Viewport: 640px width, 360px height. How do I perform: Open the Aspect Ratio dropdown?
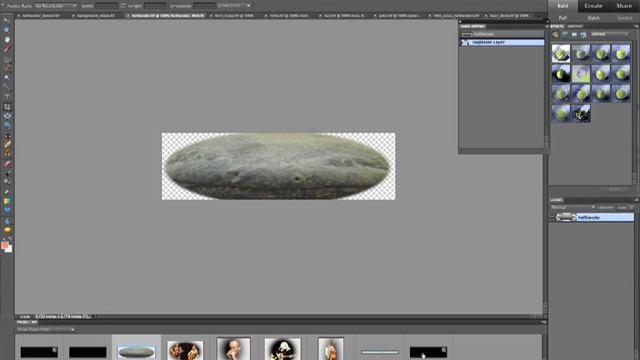[56, 6]
